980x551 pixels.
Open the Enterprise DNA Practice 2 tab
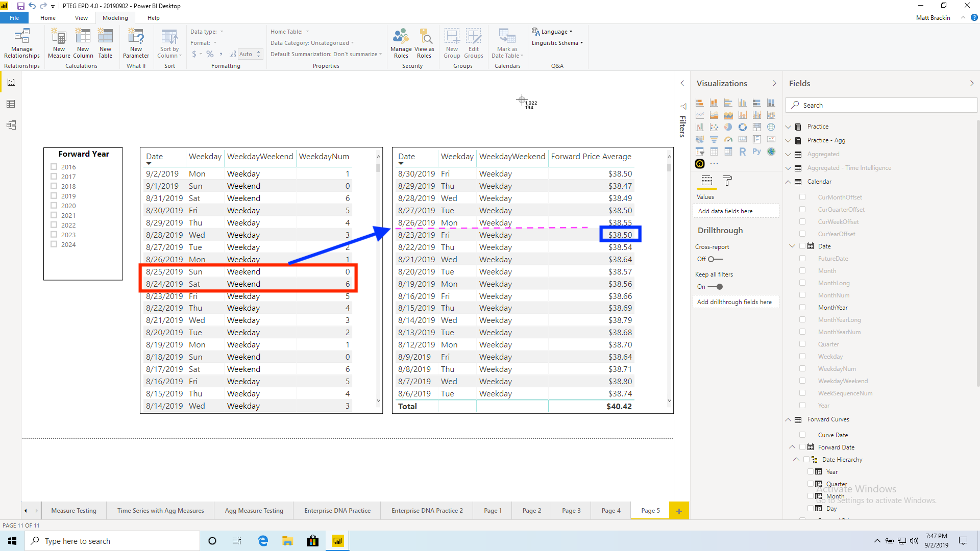point(427,511)
